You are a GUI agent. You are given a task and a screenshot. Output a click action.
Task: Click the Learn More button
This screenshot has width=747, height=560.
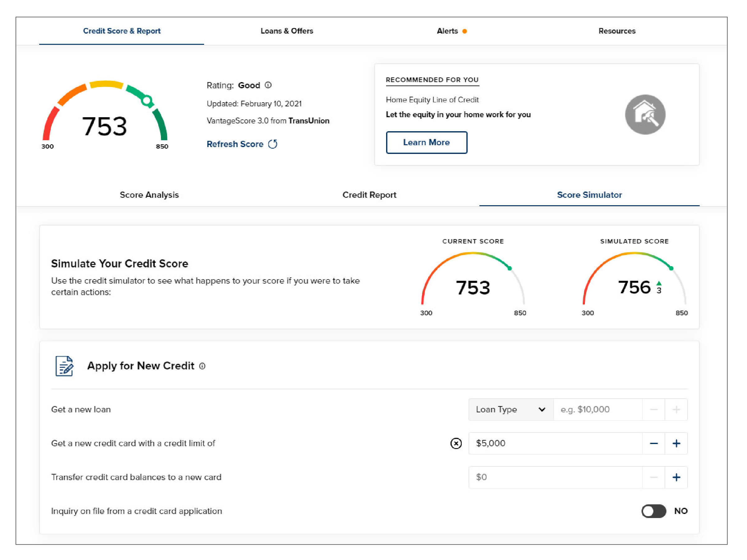click(427, 142)
